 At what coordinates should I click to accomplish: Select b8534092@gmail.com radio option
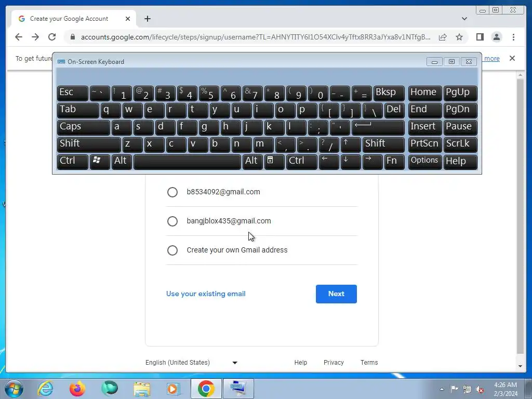click(172, 192)
